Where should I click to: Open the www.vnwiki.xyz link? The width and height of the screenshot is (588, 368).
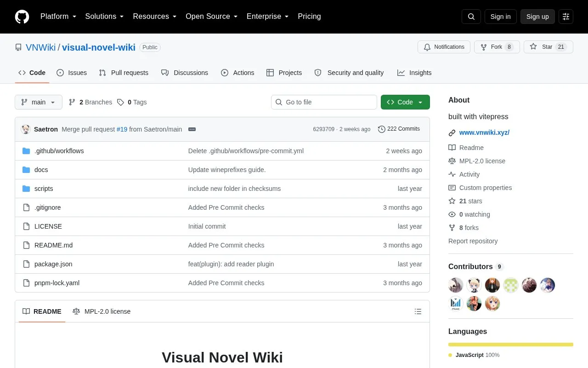pos(484,132)
